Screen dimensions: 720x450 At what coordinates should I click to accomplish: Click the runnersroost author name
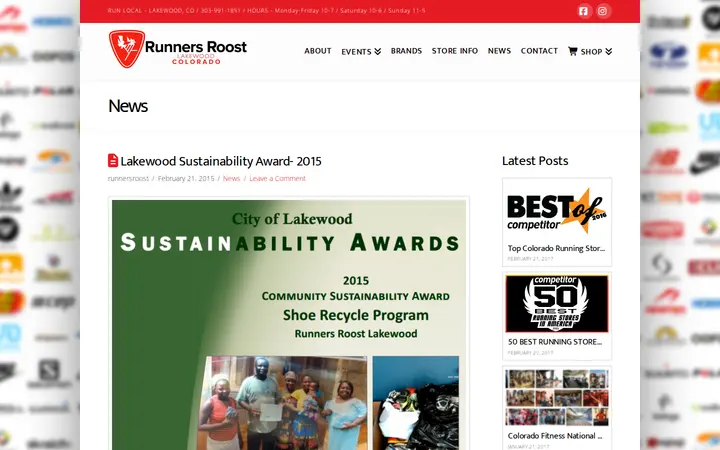[128, 178]
